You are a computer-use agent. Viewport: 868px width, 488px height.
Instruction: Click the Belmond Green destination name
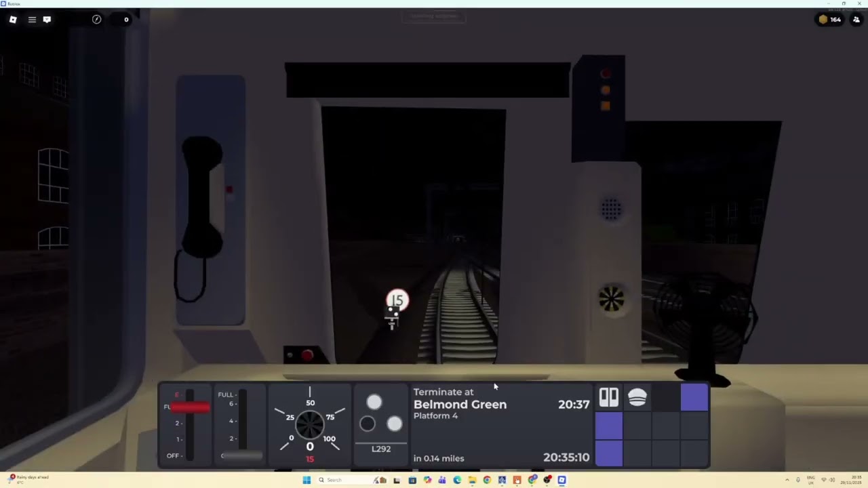(x=460, y=404)
